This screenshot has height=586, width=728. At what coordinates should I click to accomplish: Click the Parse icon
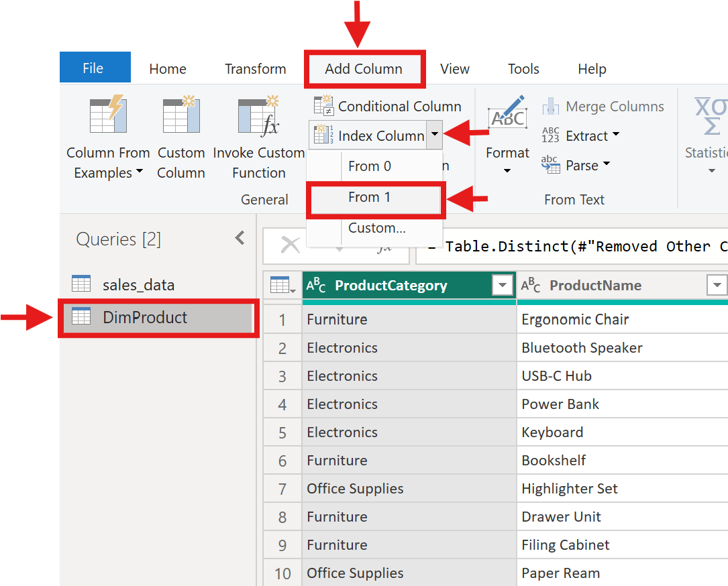coord(551,165)
